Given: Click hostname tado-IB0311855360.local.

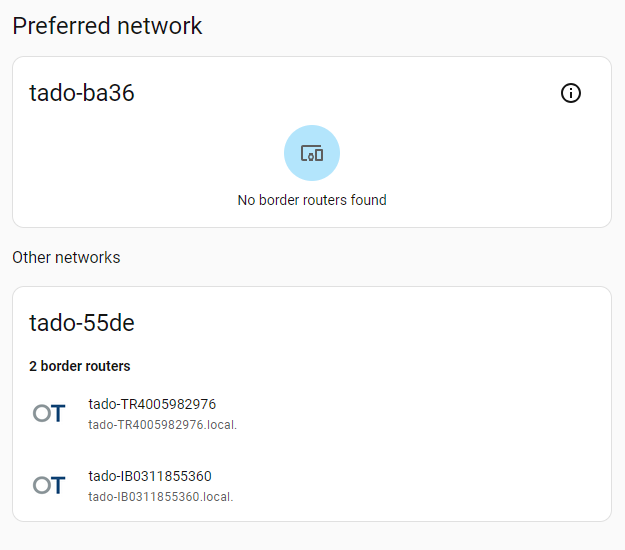Looking at the screenshot, I should click(x=160, y=496).
